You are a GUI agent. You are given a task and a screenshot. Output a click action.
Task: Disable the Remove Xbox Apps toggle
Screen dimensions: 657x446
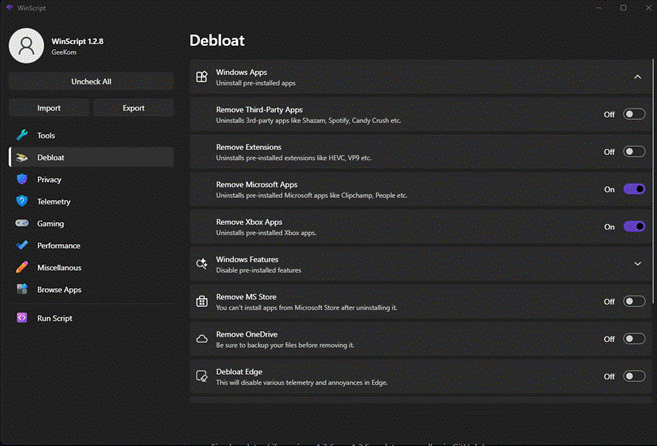click(x=634, y=227)
